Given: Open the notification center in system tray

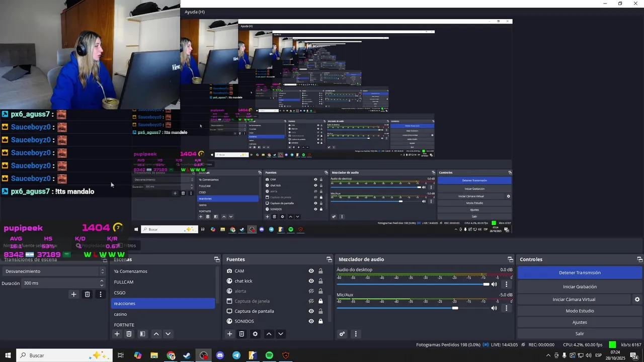Looking at the screenshot, I should [634, 355].
